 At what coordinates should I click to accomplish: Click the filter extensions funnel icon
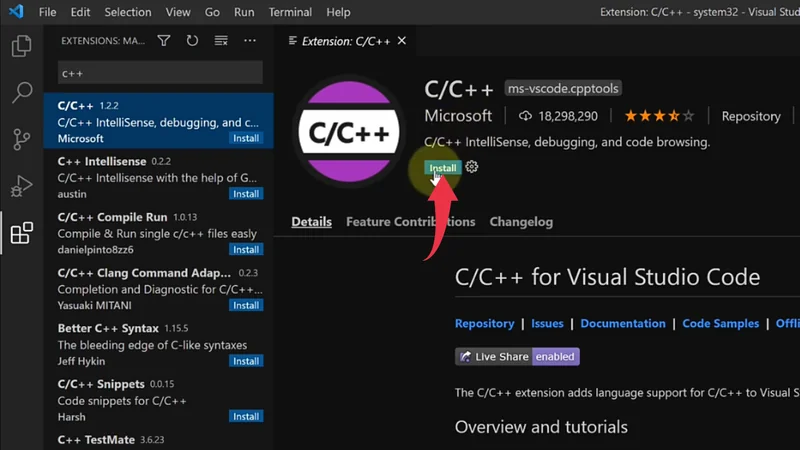point(164,41)
